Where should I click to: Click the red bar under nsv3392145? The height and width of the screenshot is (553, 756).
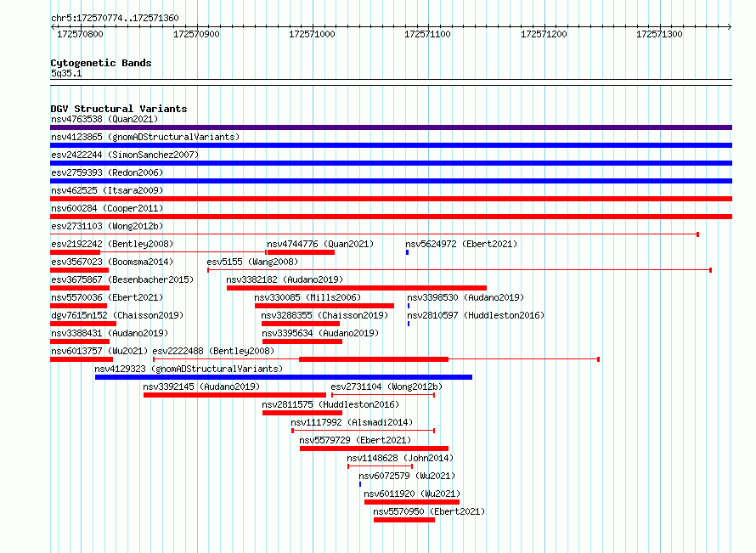(234, 395)
